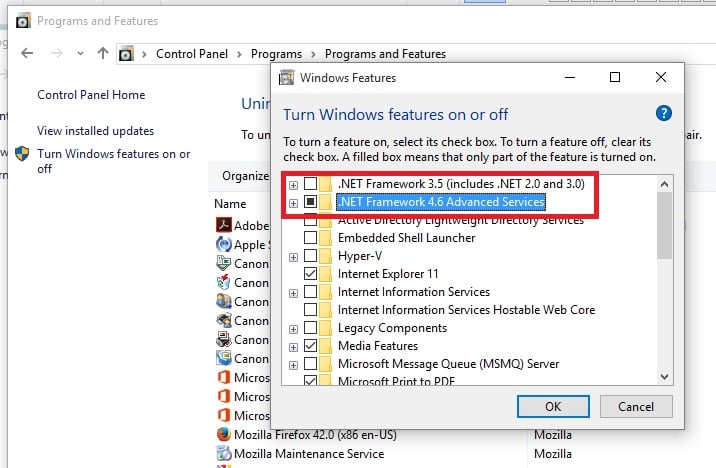
Task: Expand .NET Framework 4.6 Advanced Services node
Action: point(293,203)
